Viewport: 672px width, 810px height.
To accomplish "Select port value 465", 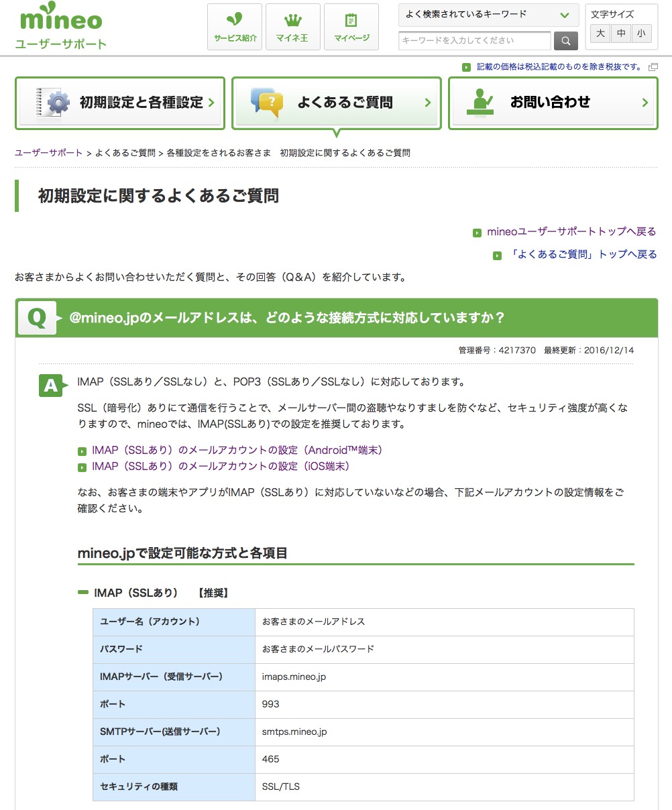I will click(271, 760).
